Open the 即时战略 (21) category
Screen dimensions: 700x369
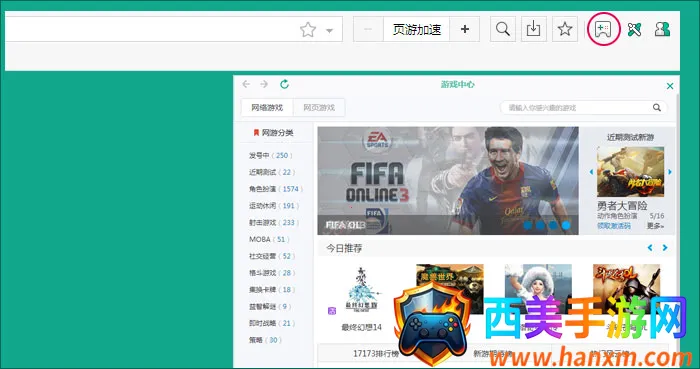[272, 323]
